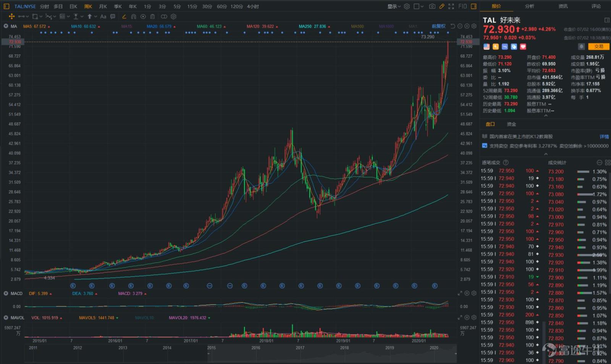Viewport: 611px width, 364px height.
Task: Select the comment bubble note tool
Action: coord(113,16)
